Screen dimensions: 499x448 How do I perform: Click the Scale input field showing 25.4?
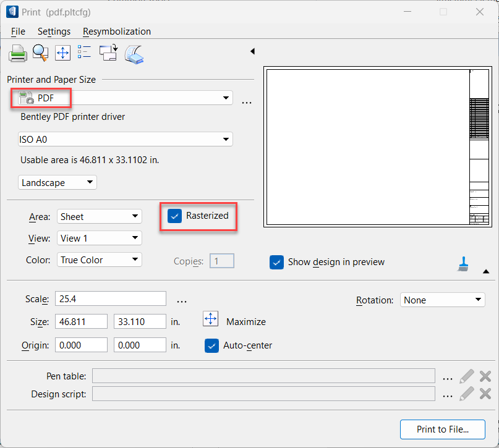[111, 299]
